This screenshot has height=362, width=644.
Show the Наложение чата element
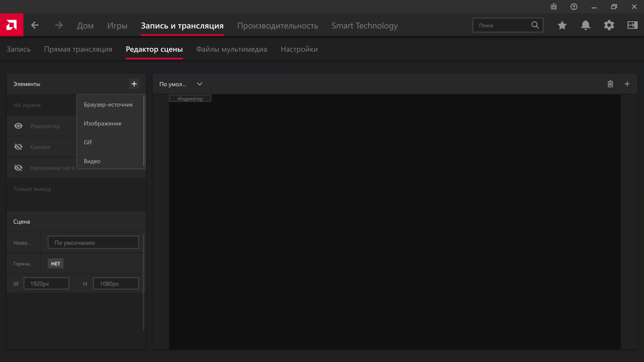pyautogui.click(x=18, y=168)
